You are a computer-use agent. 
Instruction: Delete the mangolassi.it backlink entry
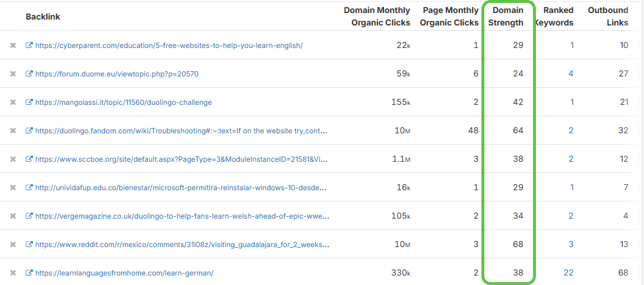pyautogui.click(x=12, y=103)
